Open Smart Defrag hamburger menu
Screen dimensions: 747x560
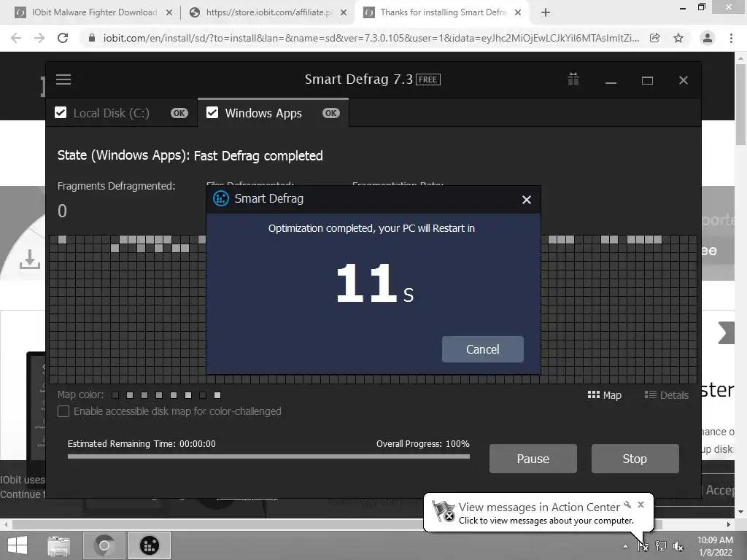[x=63, y=79]
